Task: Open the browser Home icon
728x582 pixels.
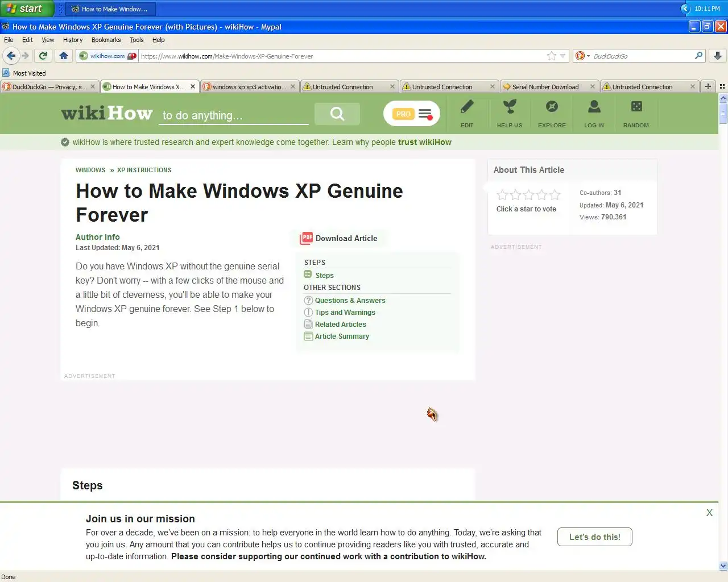Action: tap(64, 56)
